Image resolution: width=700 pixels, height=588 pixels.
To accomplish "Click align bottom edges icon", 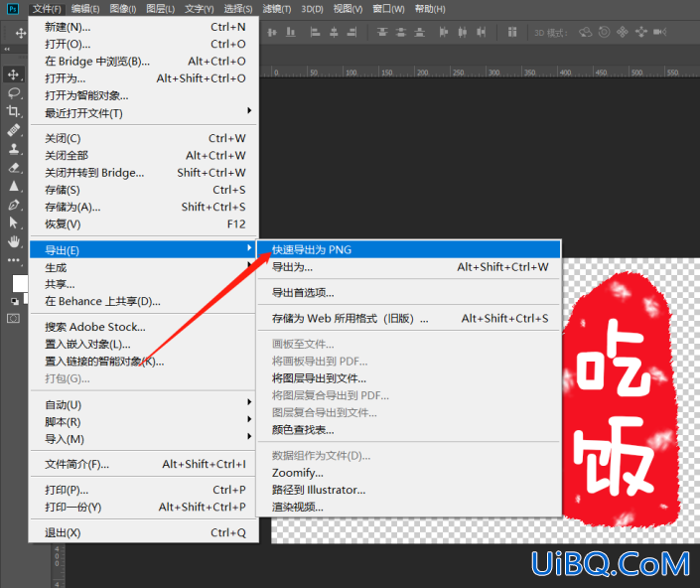I will (291, 32).
